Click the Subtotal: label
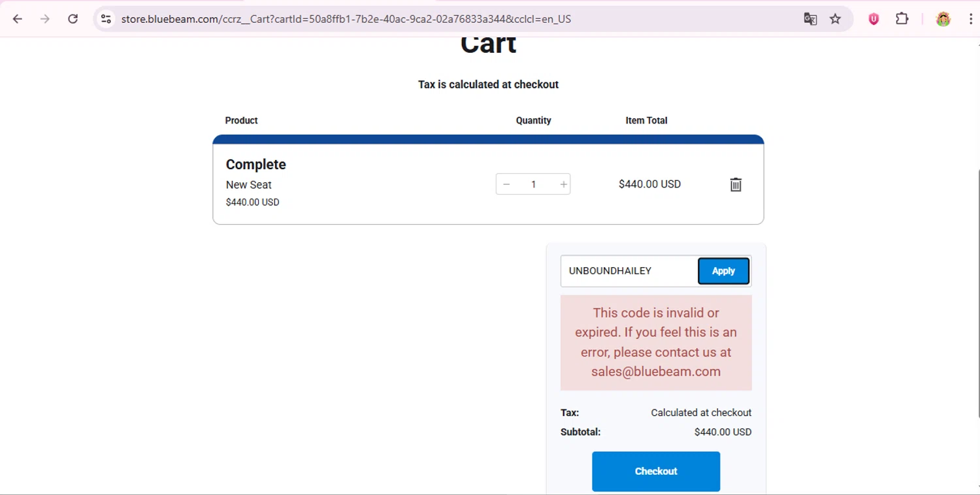This screenshot has width=980, height=495. tap(581, 432)
